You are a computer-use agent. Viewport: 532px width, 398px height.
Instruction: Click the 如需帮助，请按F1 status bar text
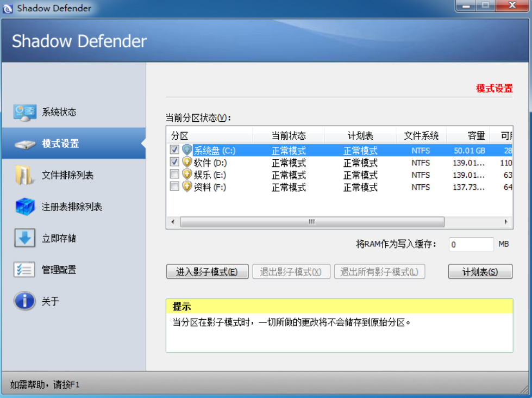tap(45, 384)
